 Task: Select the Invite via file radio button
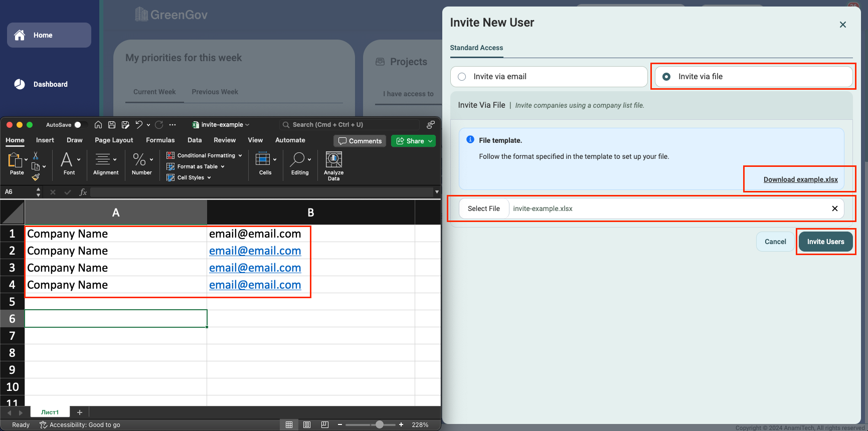666,77
